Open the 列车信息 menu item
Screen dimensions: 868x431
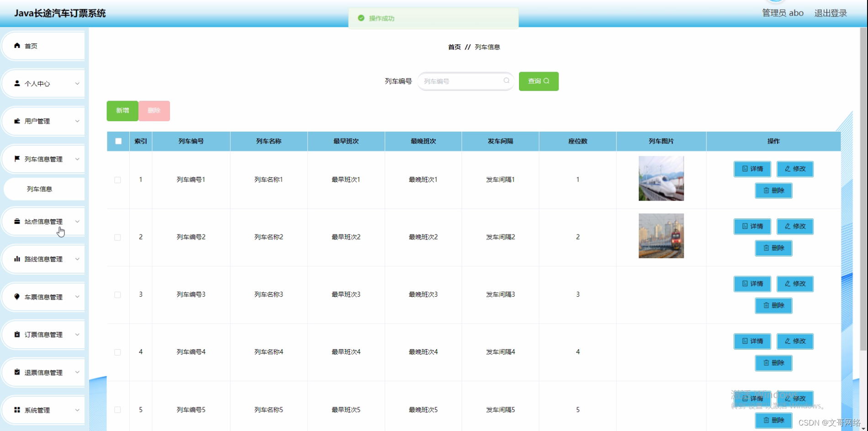(38, 189)
